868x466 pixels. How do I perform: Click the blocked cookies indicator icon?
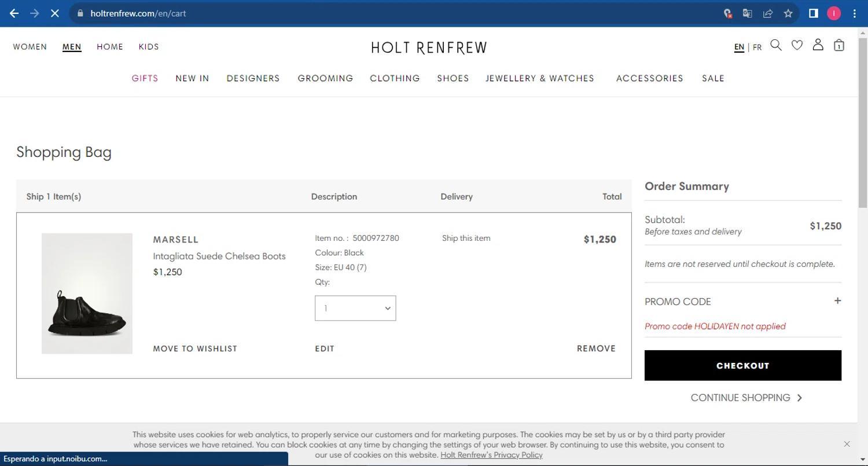click(728, 13)
